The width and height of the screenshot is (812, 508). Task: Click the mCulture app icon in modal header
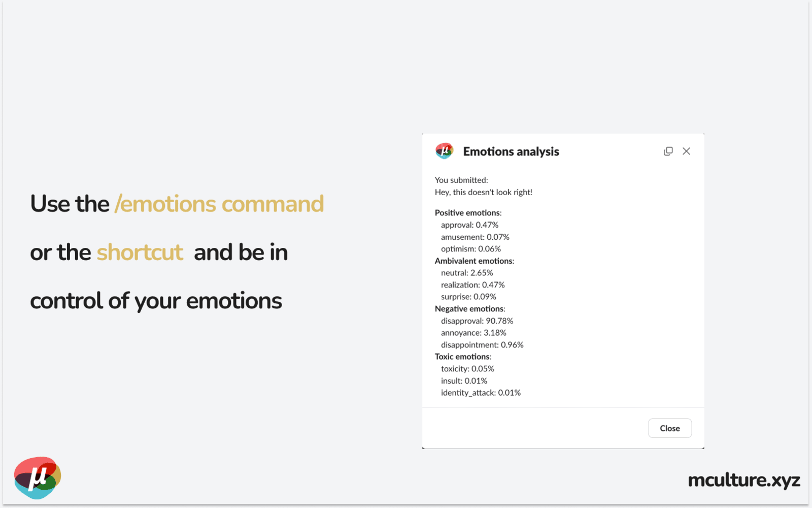point(444,151)
